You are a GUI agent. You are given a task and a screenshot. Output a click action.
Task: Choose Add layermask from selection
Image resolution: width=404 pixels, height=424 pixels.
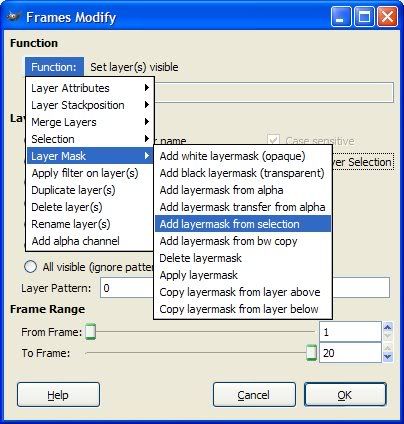[243, 224]
